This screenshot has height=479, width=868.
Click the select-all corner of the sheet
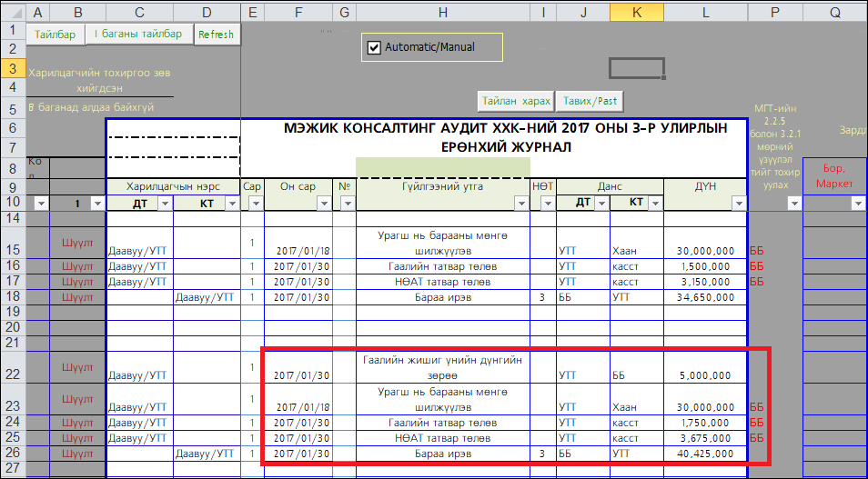click(x=13, y=14)
